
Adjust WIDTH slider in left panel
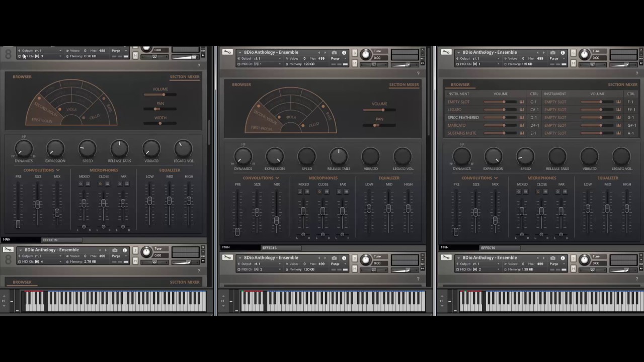pos(160,123)
